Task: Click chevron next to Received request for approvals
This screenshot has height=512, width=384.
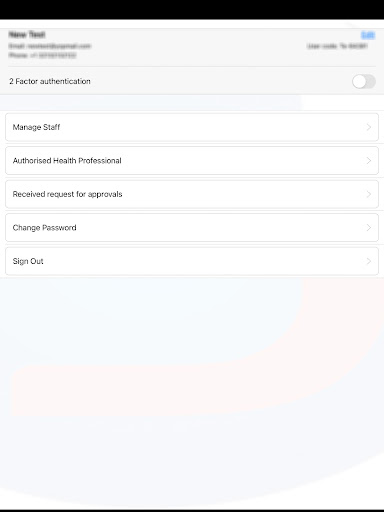Action: click(x=369, y=194)
